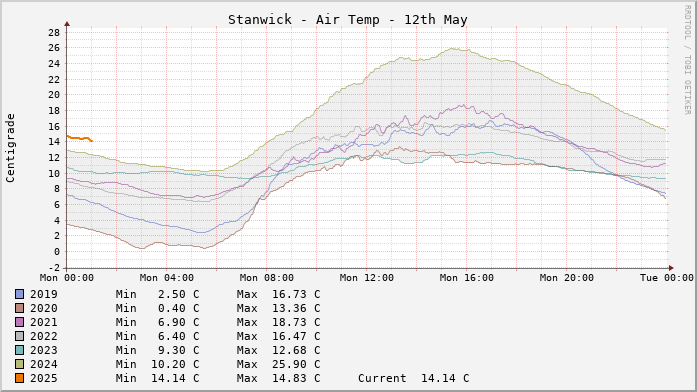Image resolution: width=697 pixels, height=392 pixels.
Task: Click the '2021' legend year label
Action: click(44, 322)
